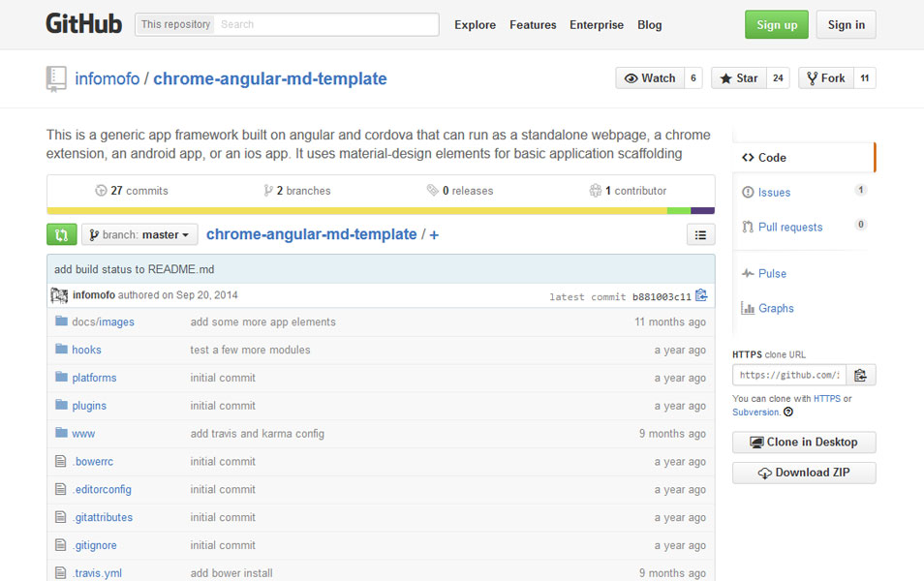This screenshot has width=924, height=581.
Task: Open the Enterprise menu item
Action: [597, 25]
